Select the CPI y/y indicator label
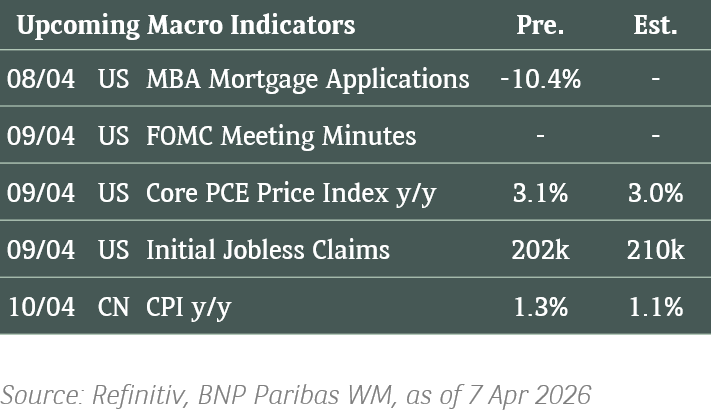Screen dimensions: 711x417 tap(188, 307)
